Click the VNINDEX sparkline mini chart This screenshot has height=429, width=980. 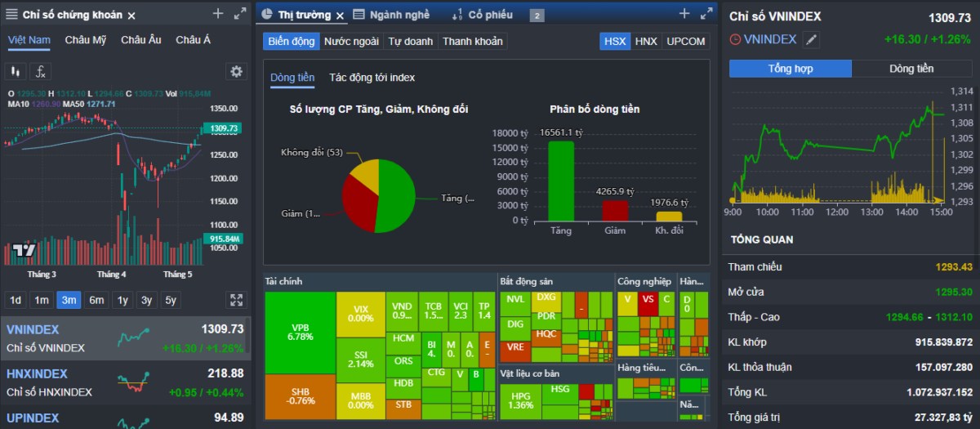(x=133, y=337)
